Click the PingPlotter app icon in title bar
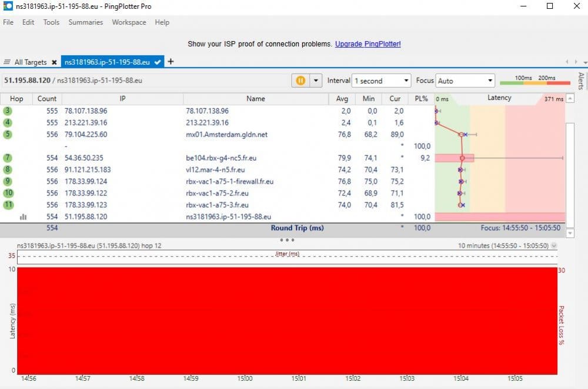This screenshot has width=588, height=389. point(8,6)
